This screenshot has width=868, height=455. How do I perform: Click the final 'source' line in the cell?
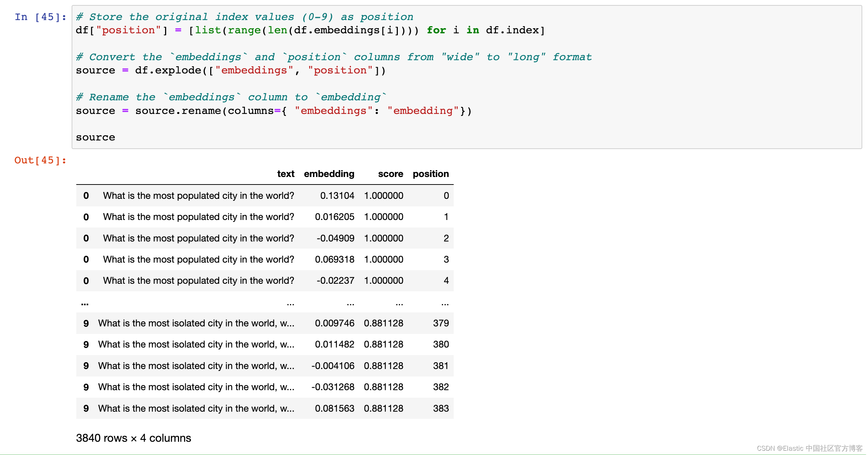[95, 138]
